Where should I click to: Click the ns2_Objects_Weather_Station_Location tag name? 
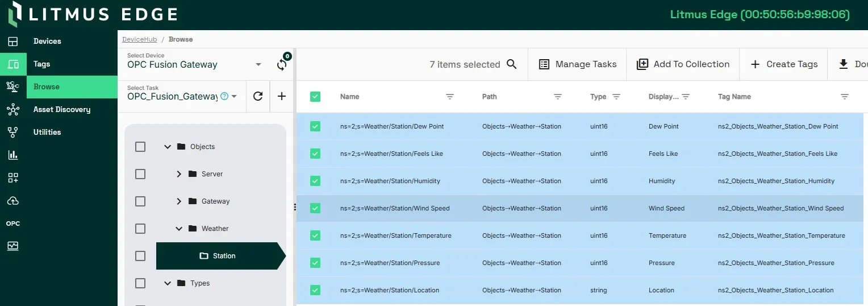click(776, 290)
